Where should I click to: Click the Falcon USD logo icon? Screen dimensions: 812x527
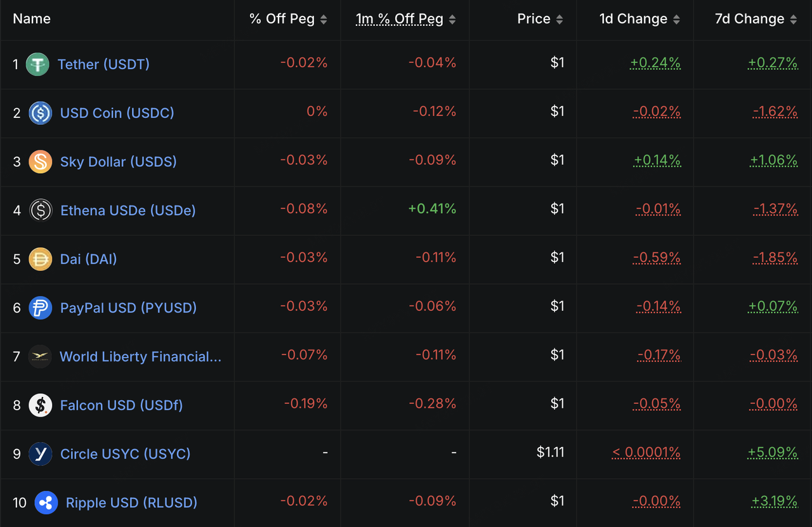coord(40,405)
